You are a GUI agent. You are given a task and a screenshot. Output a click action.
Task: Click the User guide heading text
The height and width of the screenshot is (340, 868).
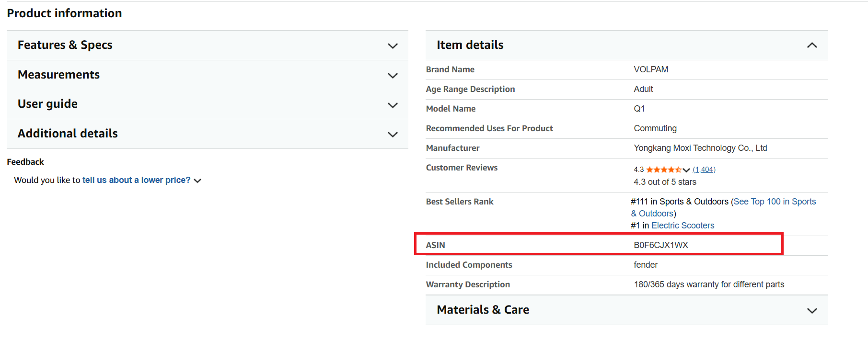click(47, 104)
